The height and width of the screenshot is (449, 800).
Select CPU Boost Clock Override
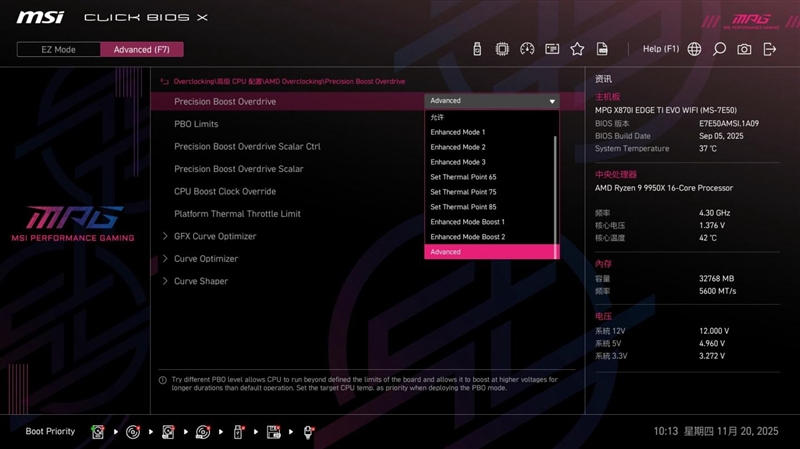coord(225,191)
